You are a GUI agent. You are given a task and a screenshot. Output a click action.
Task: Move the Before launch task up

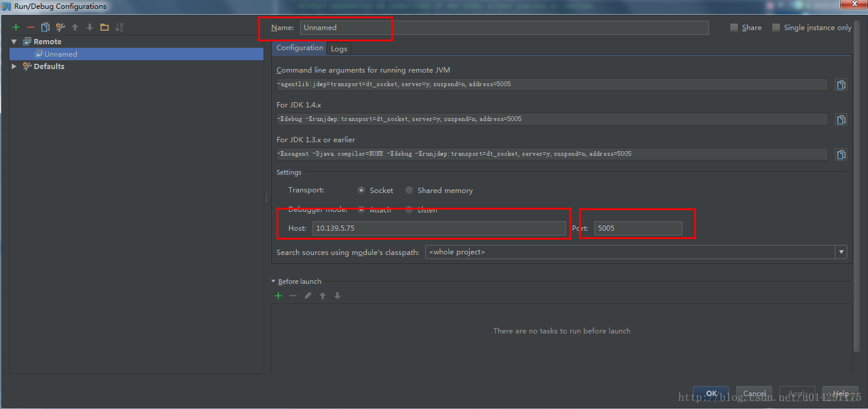tap(323, 296)
